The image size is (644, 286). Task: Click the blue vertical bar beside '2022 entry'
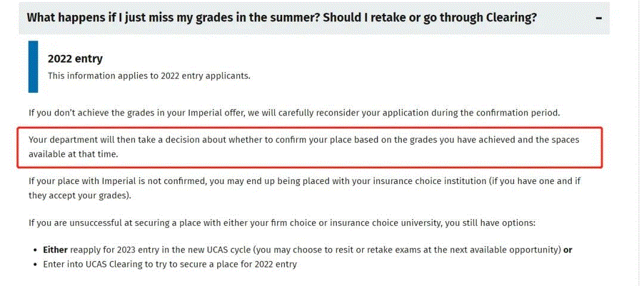33,67
